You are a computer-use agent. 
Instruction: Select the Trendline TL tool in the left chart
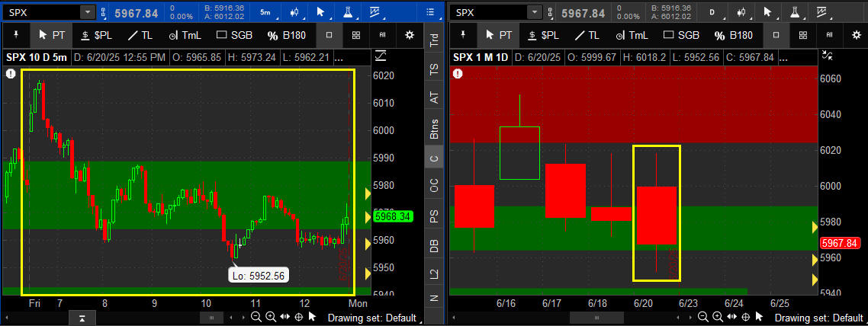pyautogui.click(x=139, y=35)
